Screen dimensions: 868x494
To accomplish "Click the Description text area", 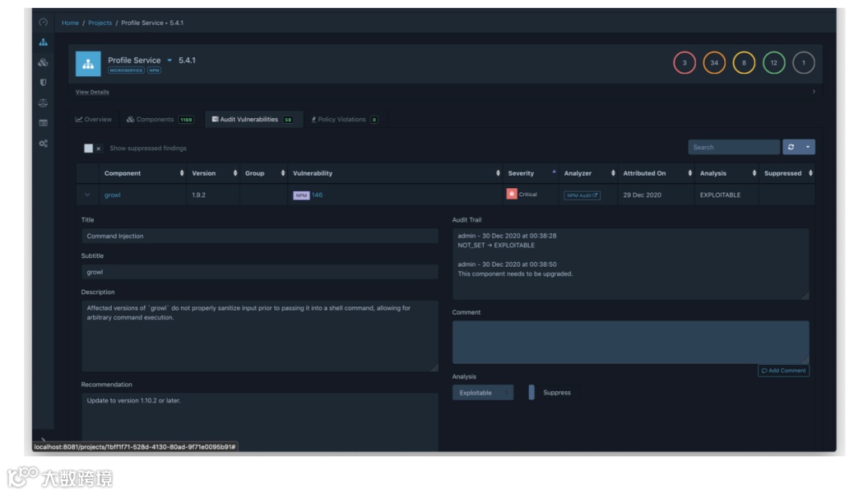I will tap(260, 336).
